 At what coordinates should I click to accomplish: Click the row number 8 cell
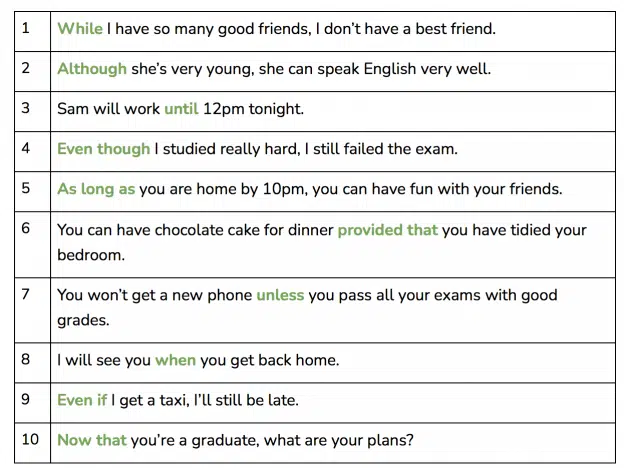(33, 363)
